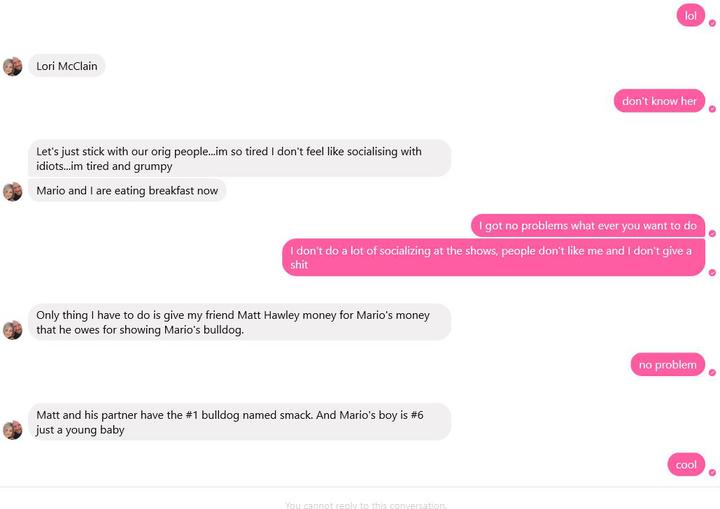Select the 'don't know her' bubble
The image size is (720, 509).
coord(659,101)
